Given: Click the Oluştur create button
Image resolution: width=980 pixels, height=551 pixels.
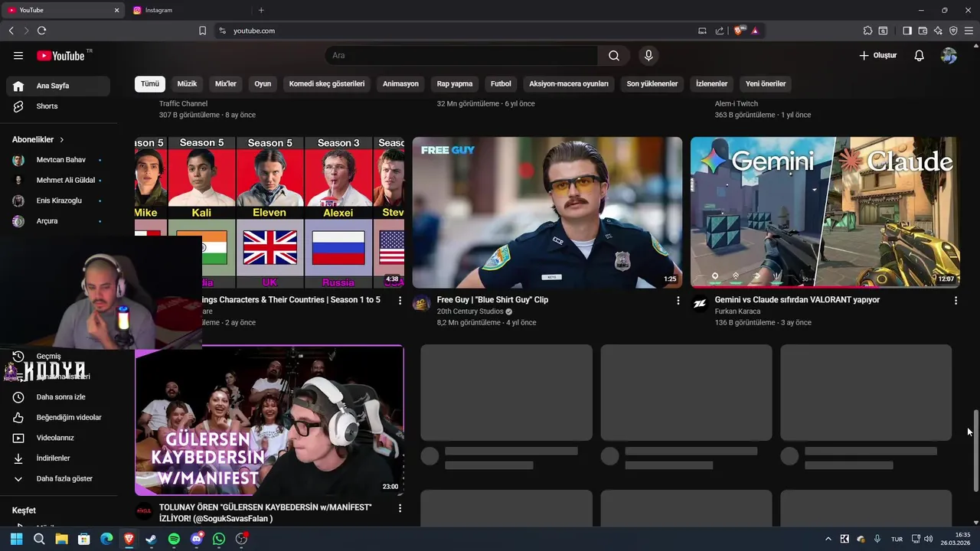Looking at the screenshot, I should (877, 56).
